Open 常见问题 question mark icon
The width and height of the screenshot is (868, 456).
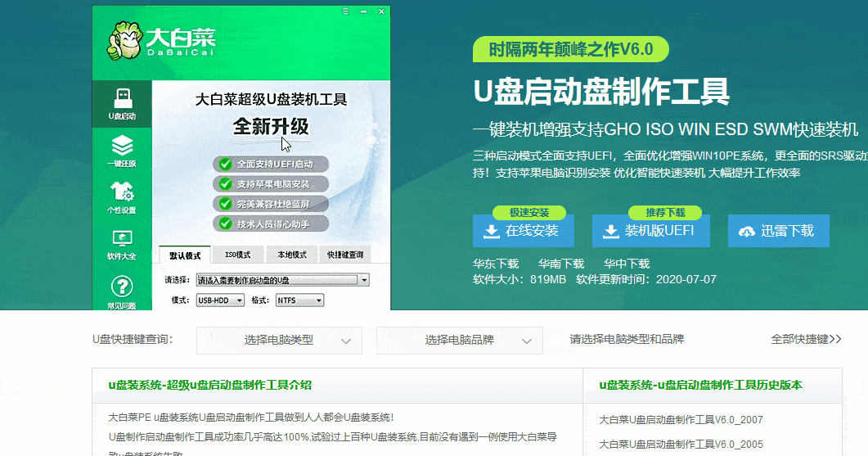[122, 292]
